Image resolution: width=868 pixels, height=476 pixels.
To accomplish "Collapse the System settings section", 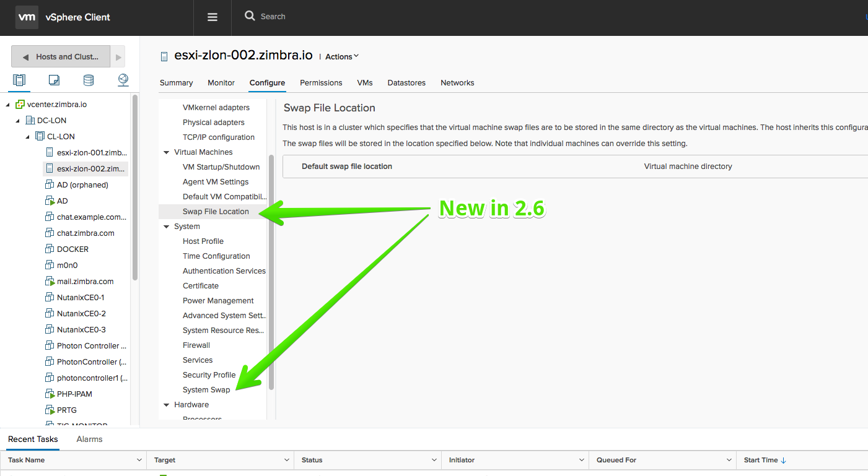I will click(166, 227).
